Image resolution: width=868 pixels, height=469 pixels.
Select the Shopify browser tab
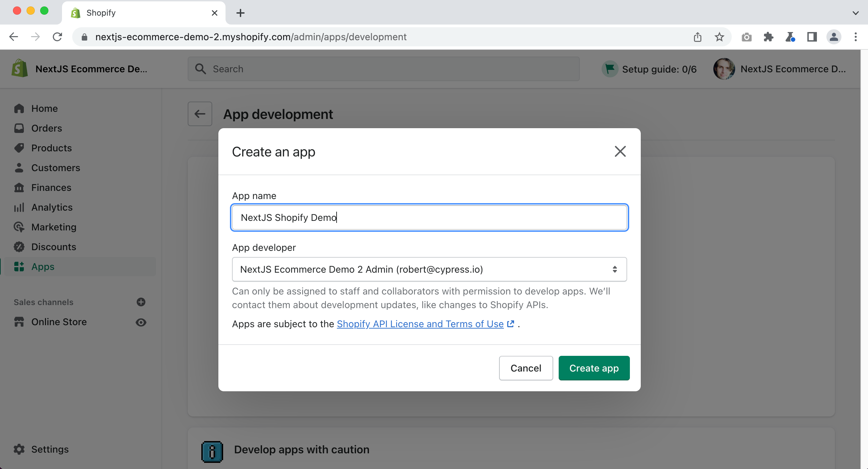click(143, 13)
